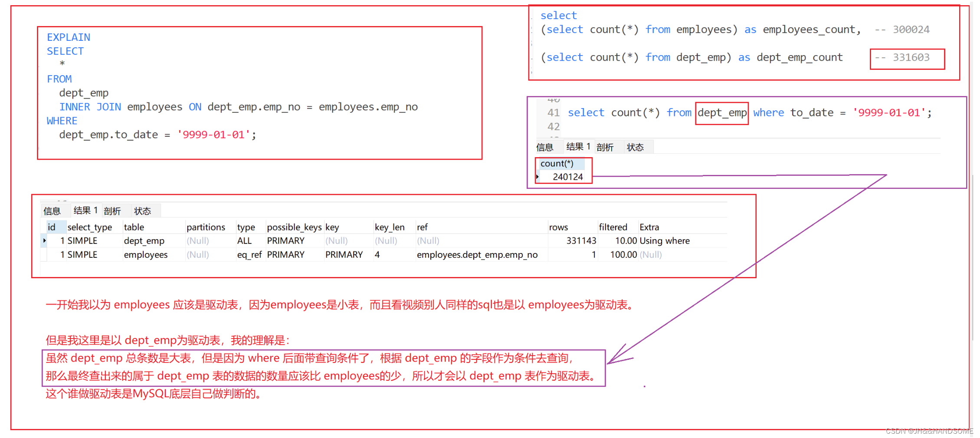The height and width of the screenshot is (438, 980).
Task: Open the 信息 tab in the EXPLAIN result panel
Action: pos(52,211)
